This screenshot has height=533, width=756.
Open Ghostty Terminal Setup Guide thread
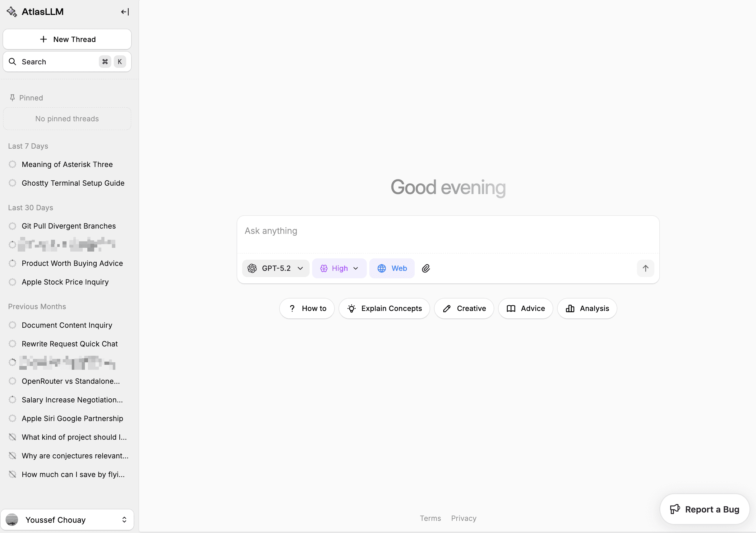tap(67, 183)
